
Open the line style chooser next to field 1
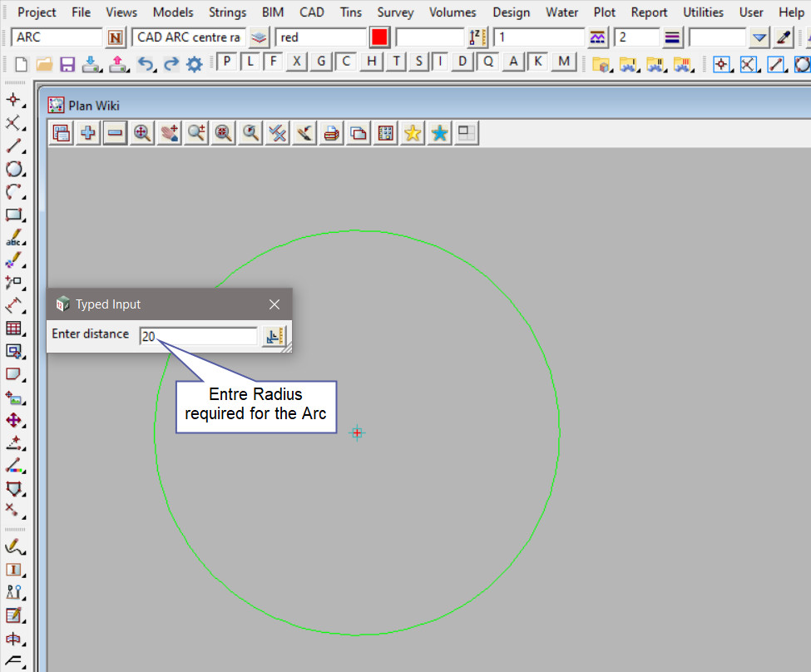597,37
